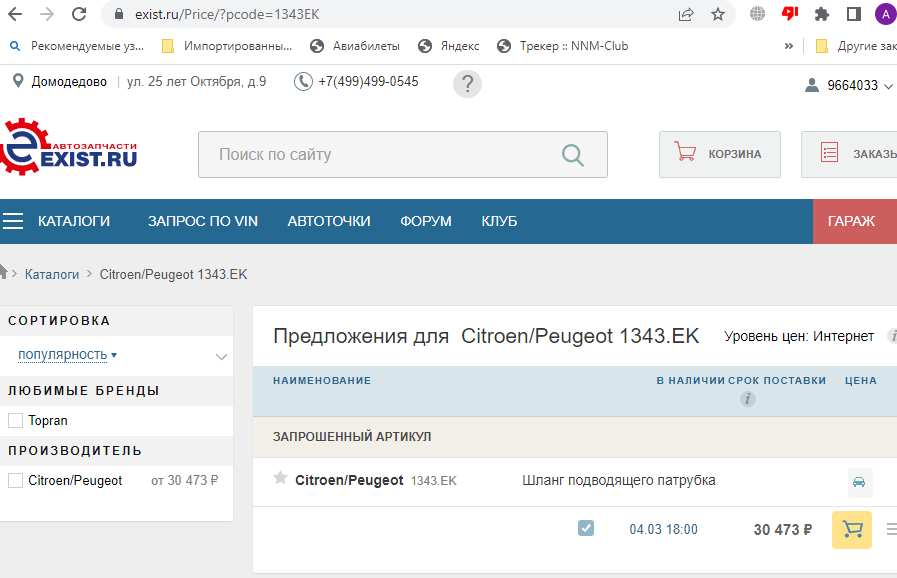
Task: Check the Citroen/Peugeot manufacturer checkbox
Action: (x=15, y=481)
